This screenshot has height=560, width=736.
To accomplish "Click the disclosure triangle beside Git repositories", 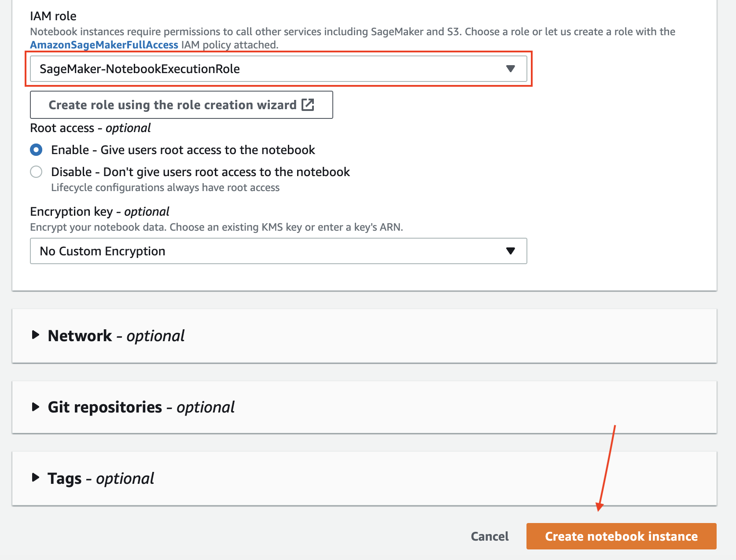I will 36,407.
